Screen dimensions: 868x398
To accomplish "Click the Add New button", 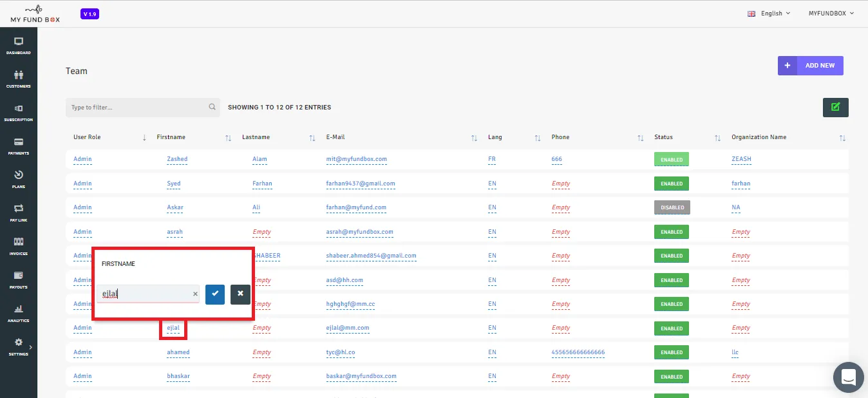I will point(811,66).
